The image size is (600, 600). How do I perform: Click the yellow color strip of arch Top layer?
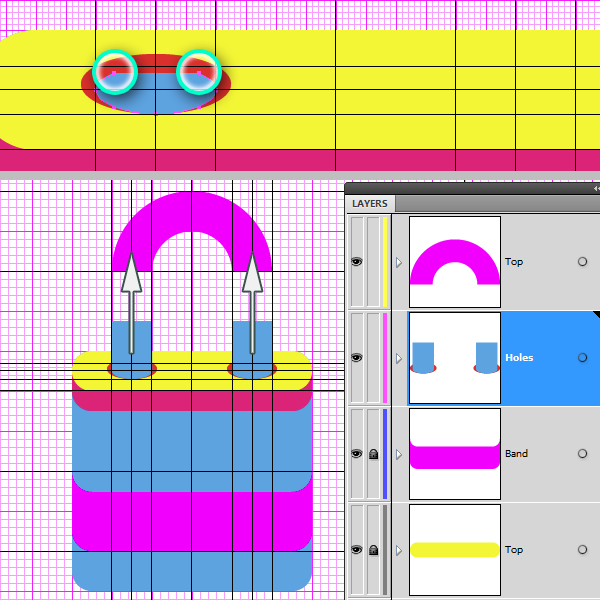click(x=385, y=262)
